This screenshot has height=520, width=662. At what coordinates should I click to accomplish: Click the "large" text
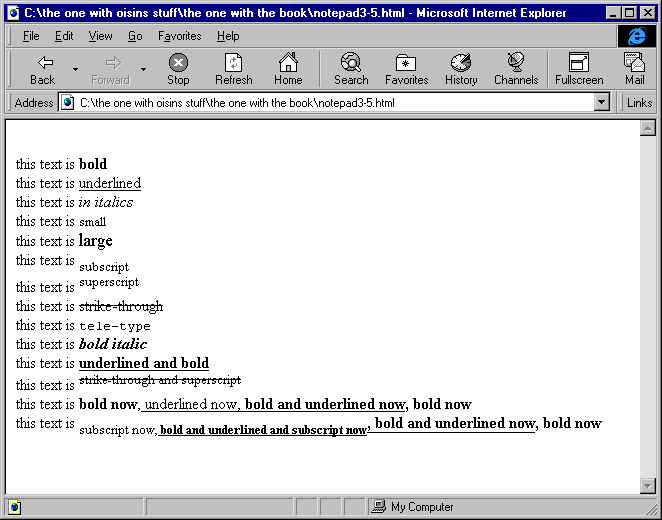pos(95,241)
